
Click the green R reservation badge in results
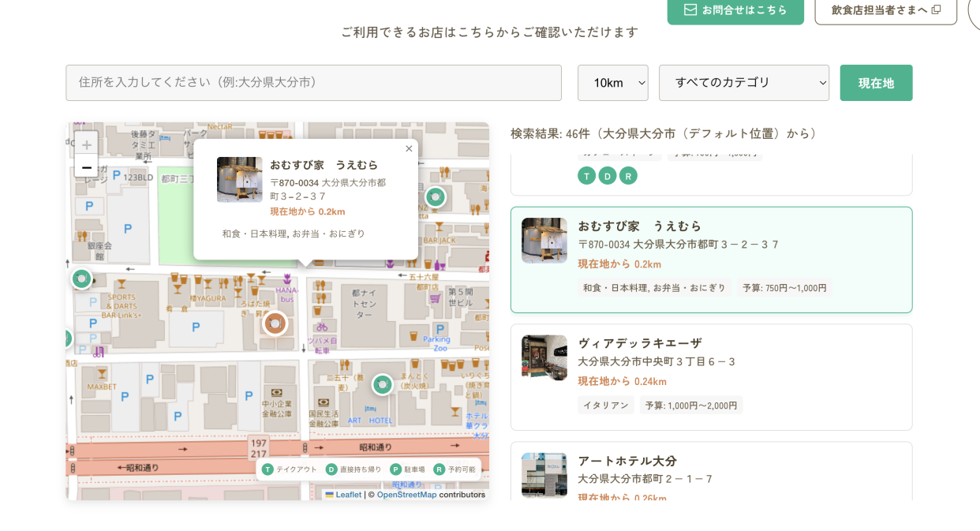628,175
